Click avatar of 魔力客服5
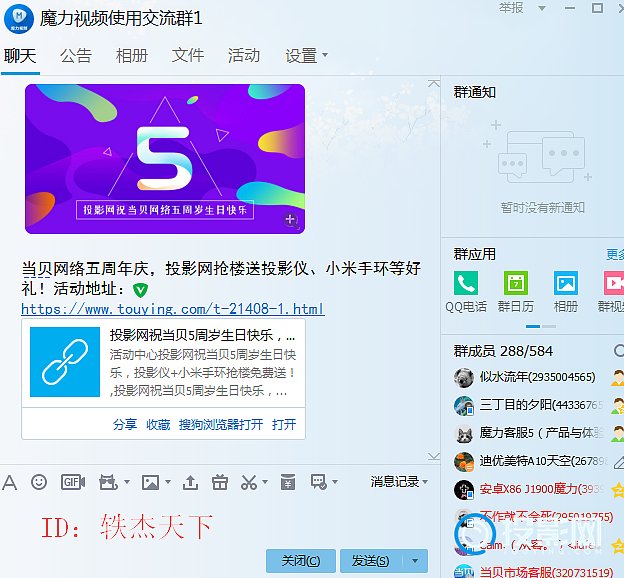624x578 pixels. pyautogui.click(x=464, y=433)
